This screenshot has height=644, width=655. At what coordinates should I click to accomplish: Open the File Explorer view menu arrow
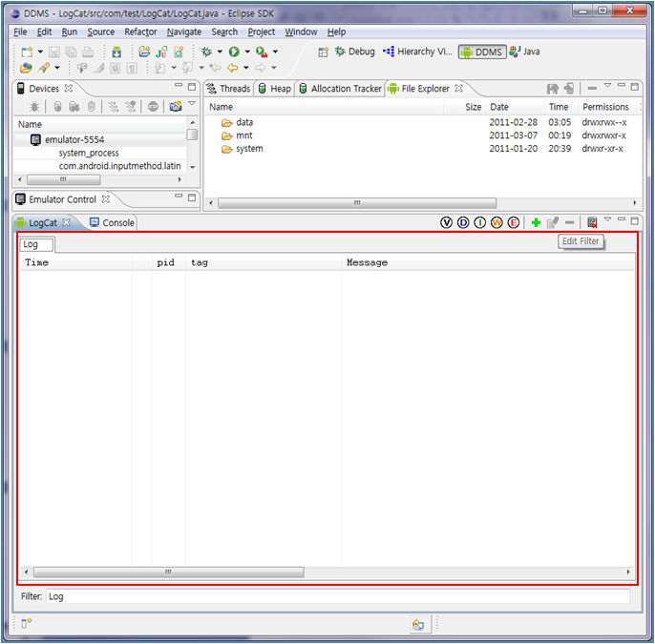[x=608, y=85]
